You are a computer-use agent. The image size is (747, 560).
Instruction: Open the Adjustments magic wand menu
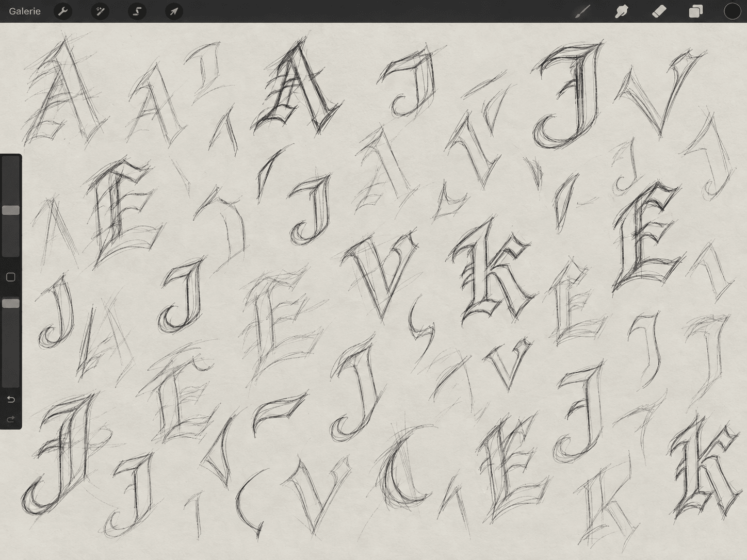pos(100,11)
